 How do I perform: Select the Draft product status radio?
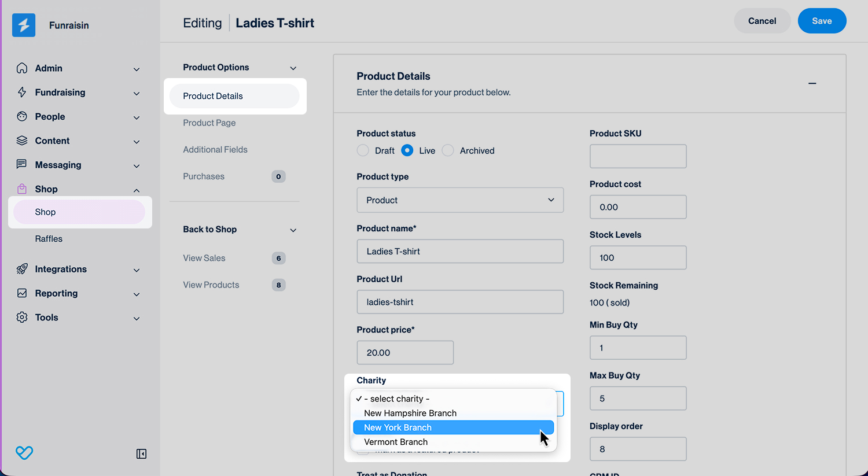363,150
